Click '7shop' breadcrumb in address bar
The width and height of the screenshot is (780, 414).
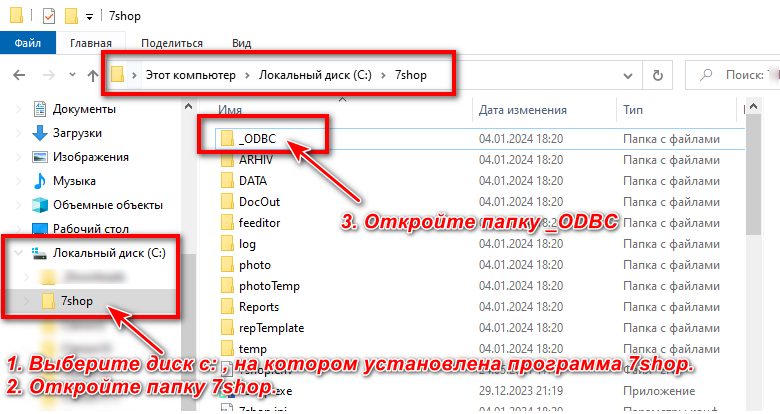tap(410, 75)
